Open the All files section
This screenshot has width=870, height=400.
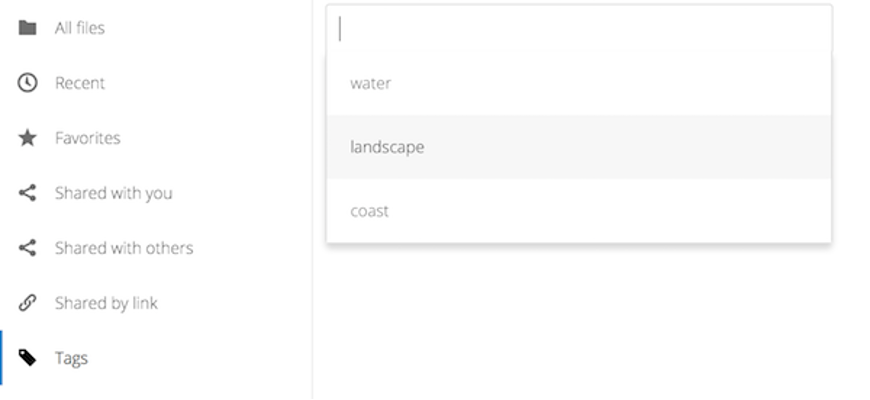point(79,28)
